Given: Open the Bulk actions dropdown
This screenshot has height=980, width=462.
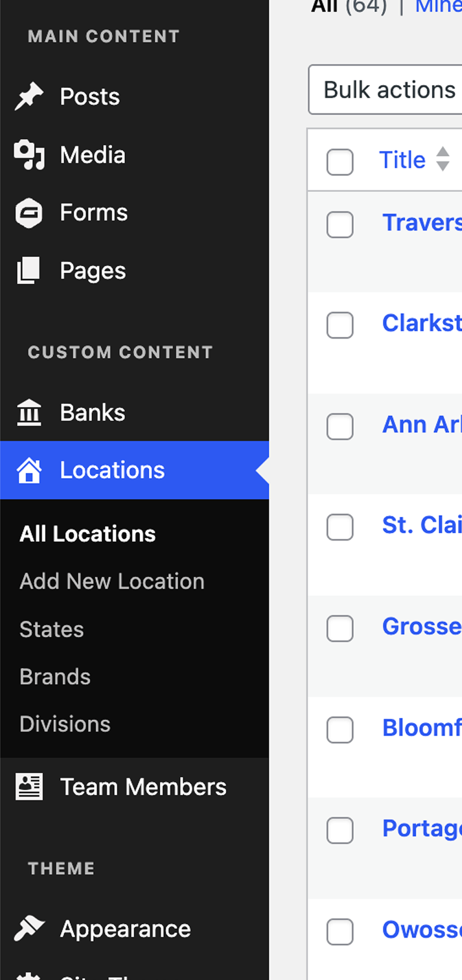Looking at the screenshot, I should [x=389, y=90].
